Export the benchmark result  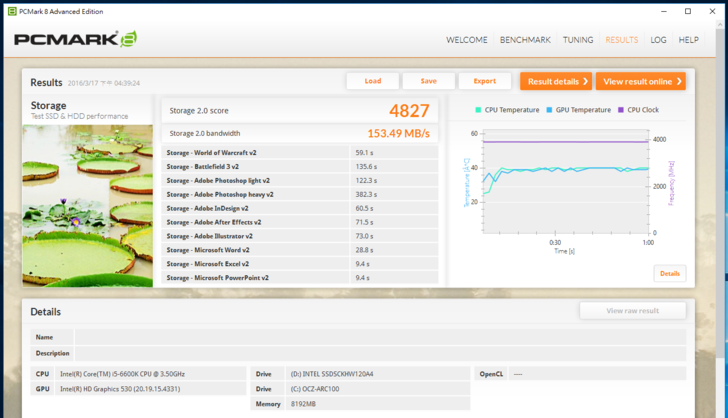click(485, 81)
